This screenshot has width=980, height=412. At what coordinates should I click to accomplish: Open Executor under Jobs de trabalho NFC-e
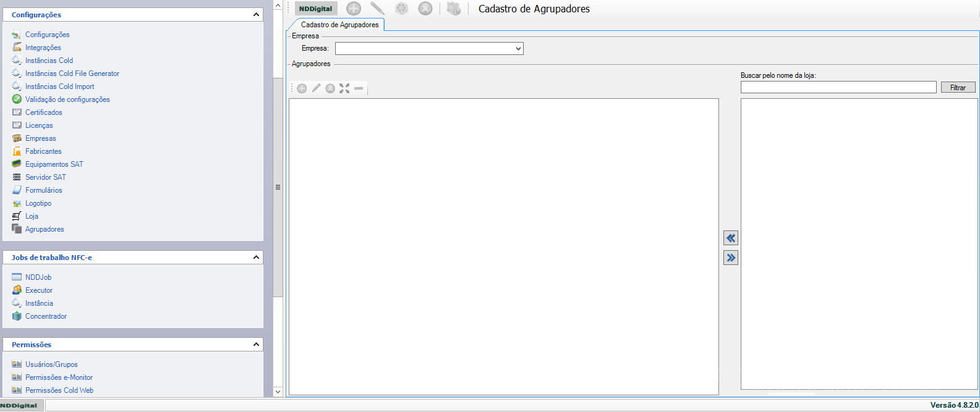coord(39,290)
